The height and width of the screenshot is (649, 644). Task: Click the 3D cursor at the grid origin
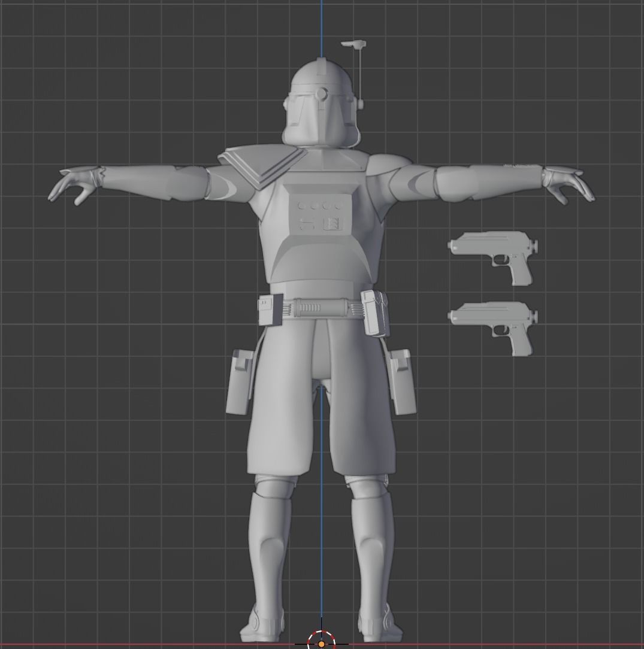321,643
